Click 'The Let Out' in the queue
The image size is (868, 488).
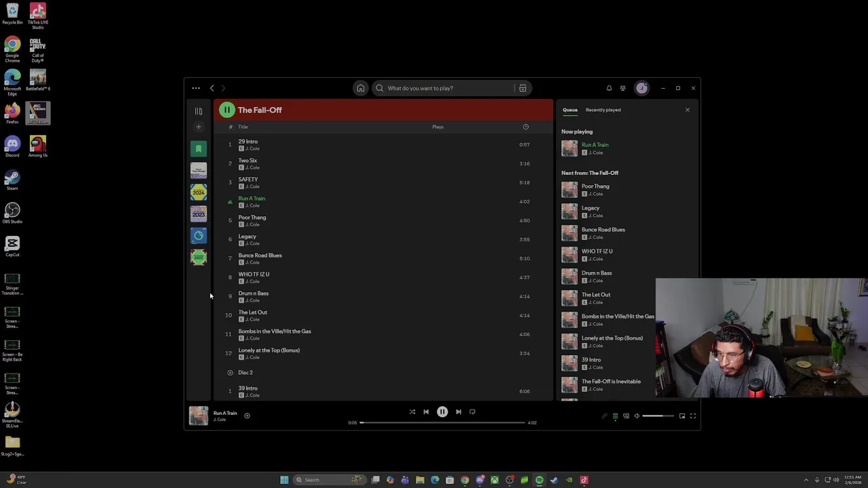point(596,295)
